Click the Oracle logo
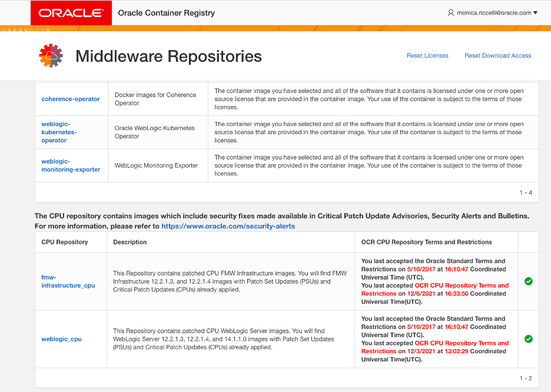The image size is (551, 392). pos(71,13)
